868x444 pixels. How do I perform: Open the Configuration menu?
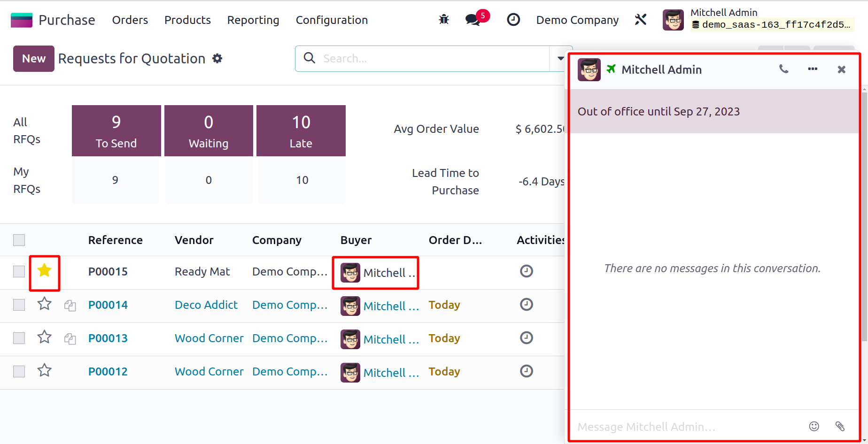[x=332, y=20]
